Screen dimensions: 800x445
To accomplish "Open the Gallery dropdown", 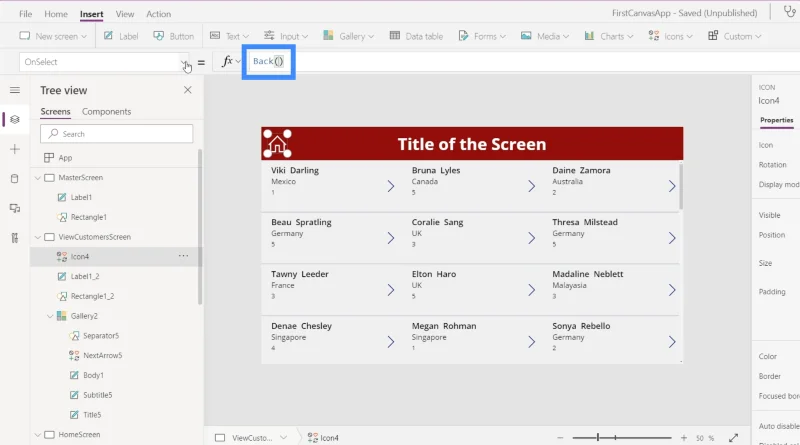I will tap(348, 36).
